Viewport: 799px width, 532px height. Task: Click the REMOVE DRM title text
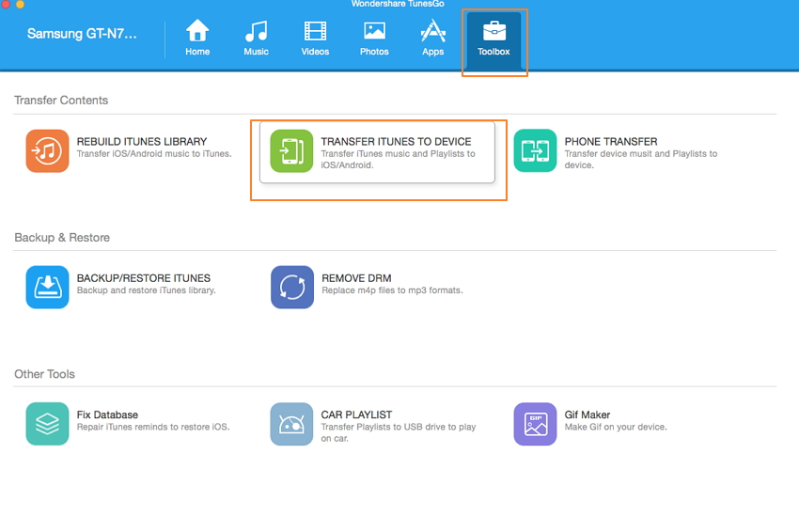tap(356, 278)
